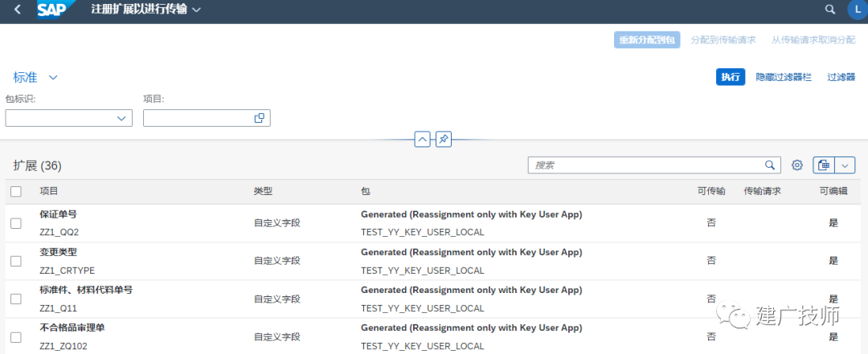Image resolution: width=868 pixels, height=354 pixels.
Task: Click the 不合格品审理单 item name
Action: tap(72, 328)
